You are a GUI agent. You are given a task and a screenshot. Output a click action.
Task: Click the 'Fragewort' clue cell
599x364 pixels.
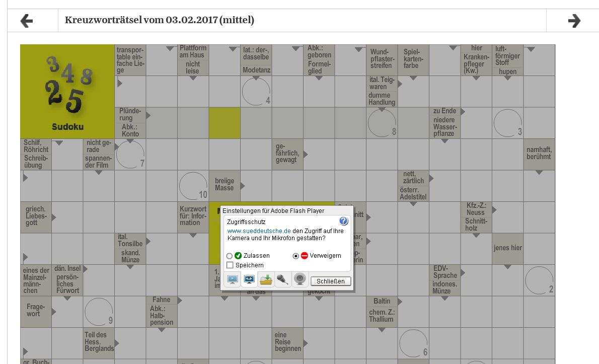click(36, 312)
